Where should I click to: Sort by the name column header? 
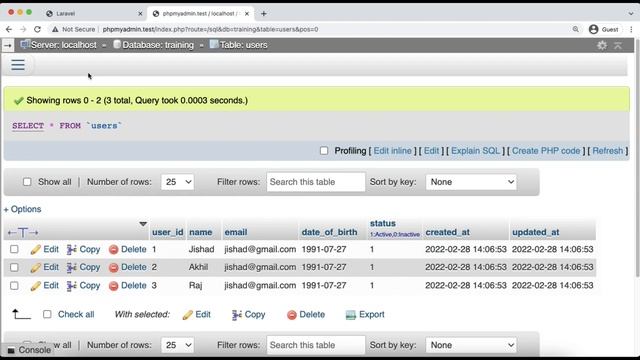click(x=200, y=232)
